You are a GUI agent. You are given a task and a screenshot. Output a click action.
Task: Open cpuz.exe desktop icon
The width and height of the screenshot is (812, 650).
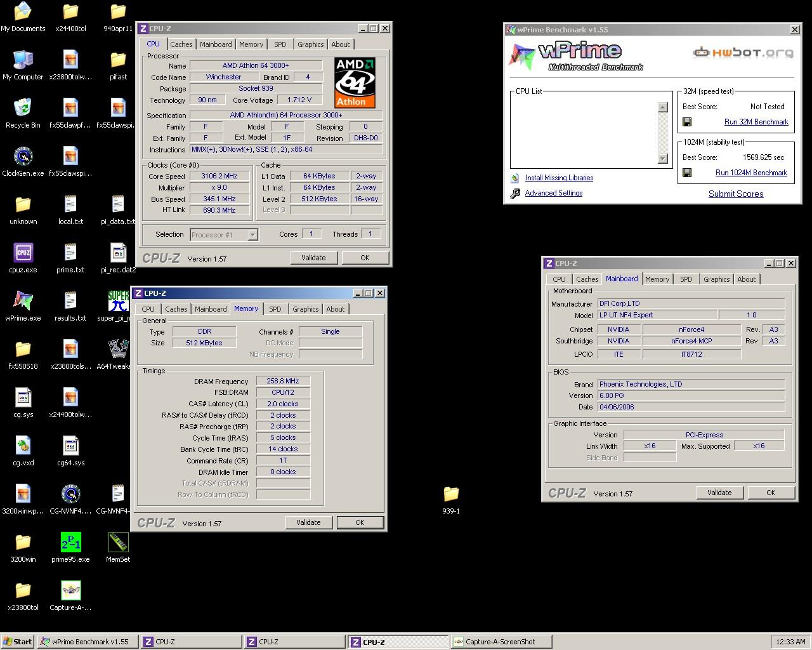point(23,253)
